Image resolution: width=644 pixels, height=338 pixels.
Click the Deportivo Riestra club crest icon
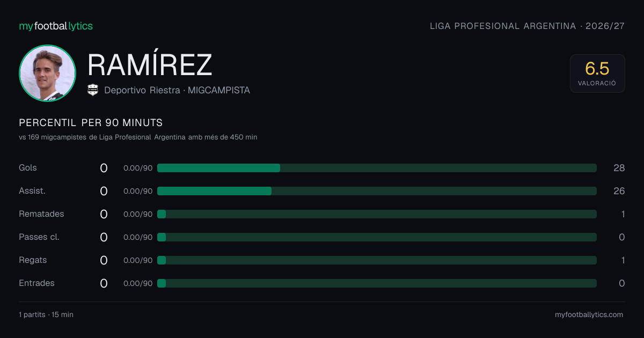click(93, 90)
